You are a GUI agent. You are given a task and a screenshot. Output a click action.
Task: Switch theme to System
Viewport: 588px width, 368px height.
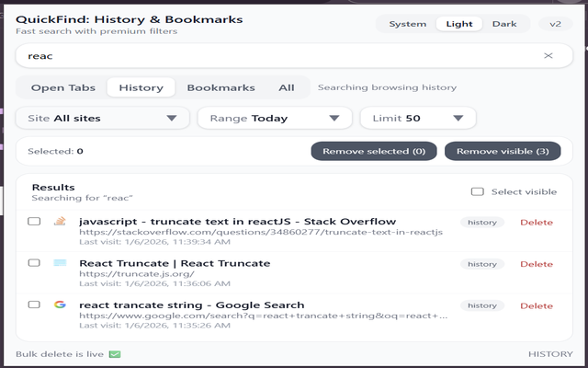(x=408, y=24)
